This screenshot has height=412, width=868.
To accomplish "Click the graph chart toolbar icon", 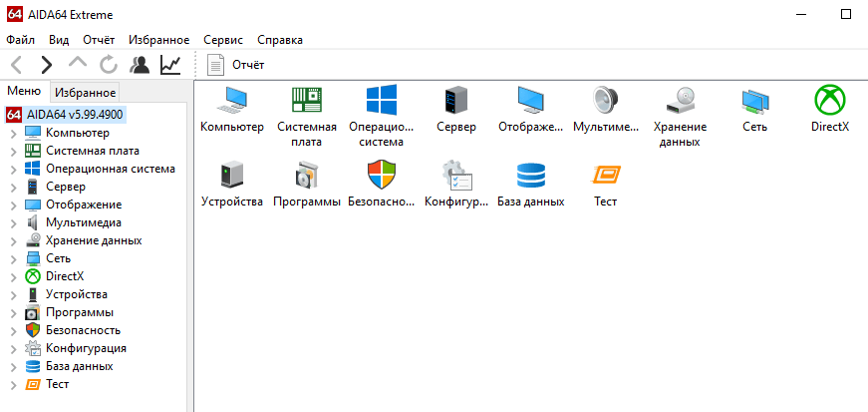I will click(x=170, y=65).
